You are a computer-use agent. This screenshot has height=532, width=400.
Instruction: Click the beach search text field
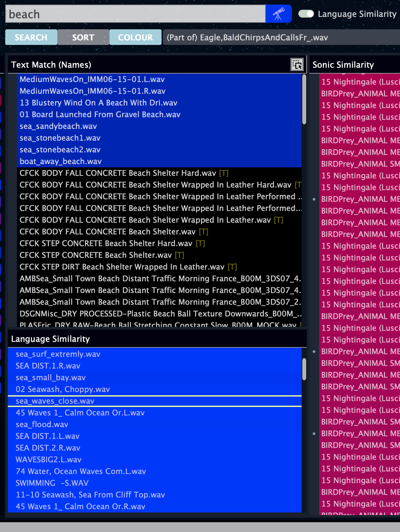(x=135, y=14)
